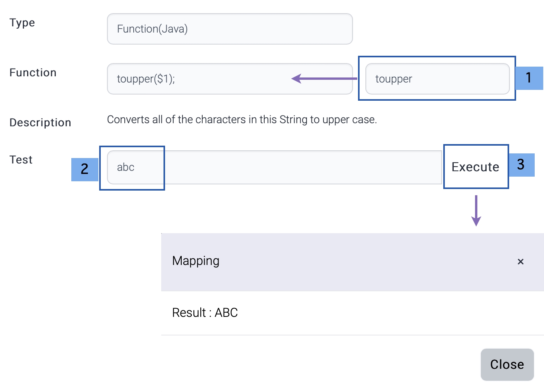Click the Description text about upper case
Viewport: 544px width, 392px height.
[x=242, y=120]
